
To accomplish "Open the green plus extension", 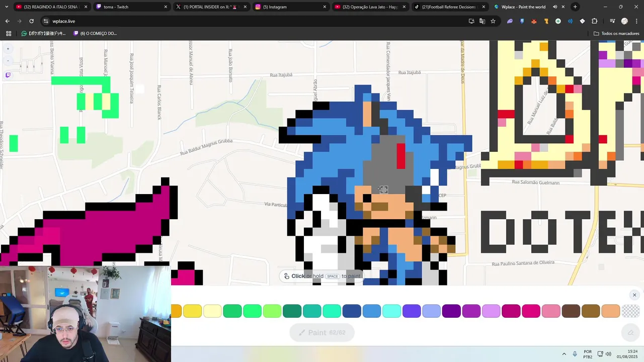I will tap(558, 21).
